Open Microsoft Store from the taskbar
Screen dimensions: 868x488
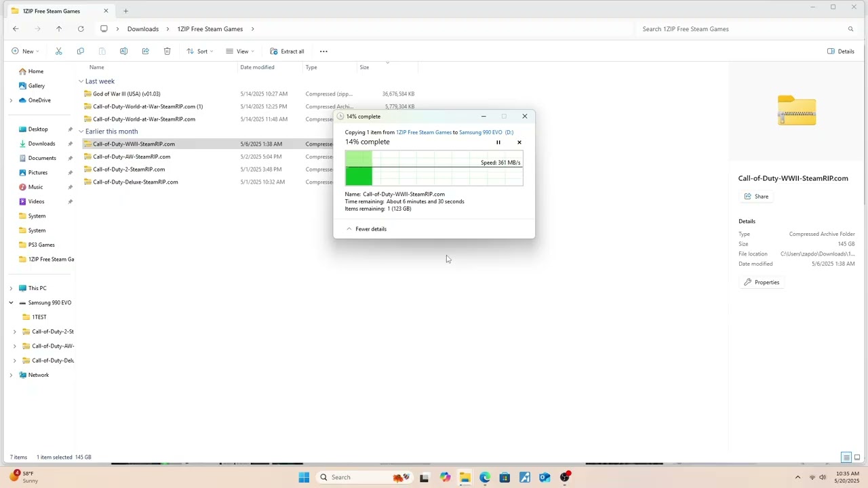pos(505,478)
